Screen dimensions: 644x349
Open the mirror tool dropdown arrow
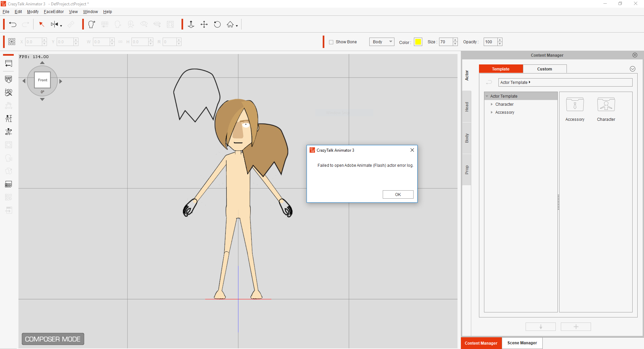coord(61,26)
